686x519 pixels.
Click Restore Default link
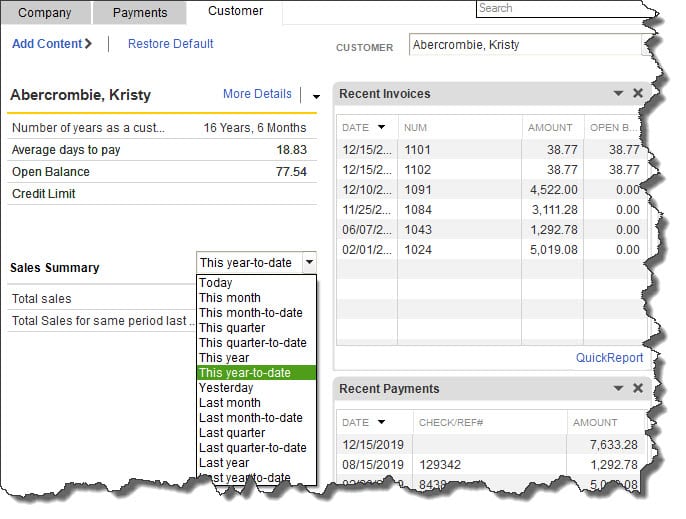(170, 44)
